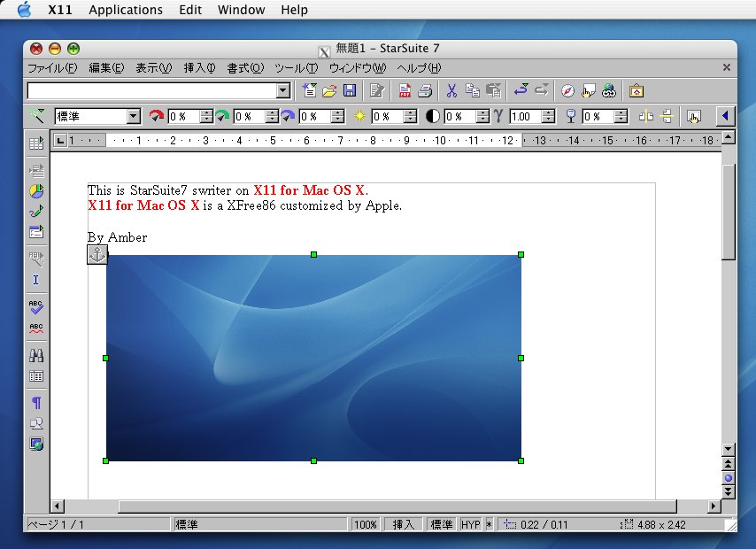Image resolution: width=756 pixels, height=549 pixels.
Task: Undo the last action
Action: click(x=521, y=90)
